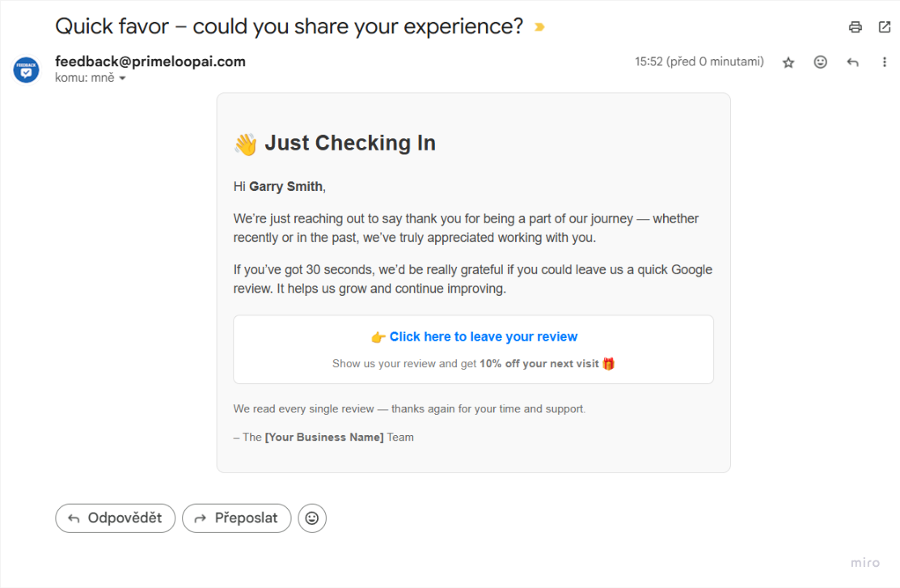900x588 pixels.
Task: Click the reply arrow icon in header
Action: tap(852, 62)
